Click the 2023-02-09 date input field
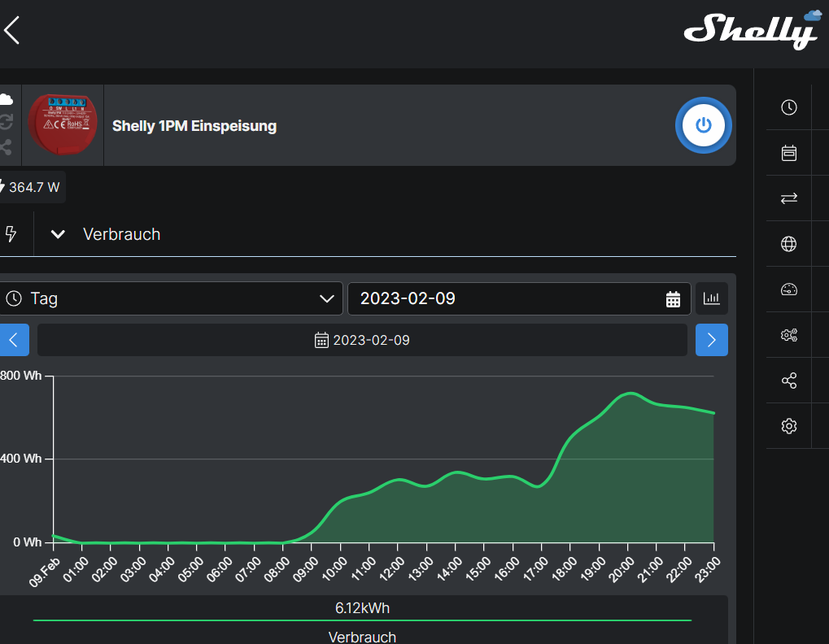 click(519, 298)
